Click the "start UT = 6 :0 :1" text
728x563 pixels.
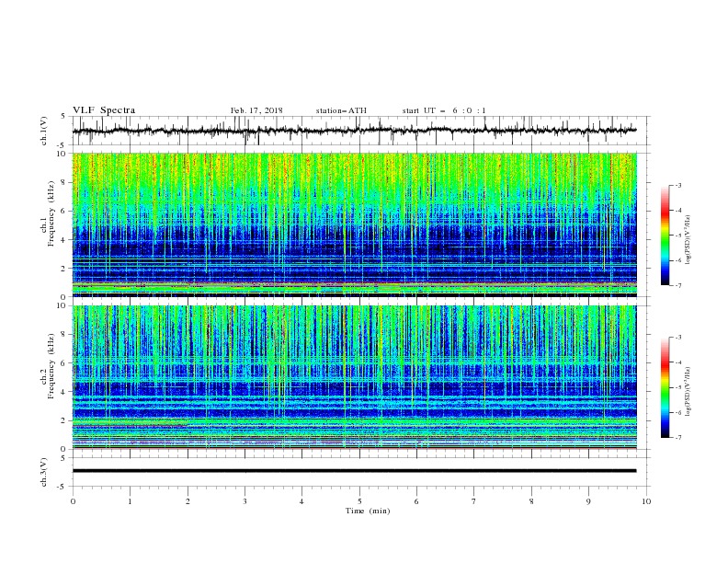[x=444, y=110]
